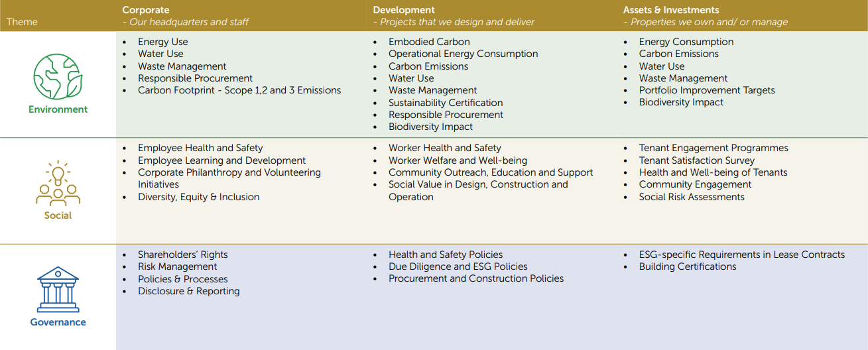868x350 pixels.
Task: Click the Theme header cell
Action: [22, 22]
